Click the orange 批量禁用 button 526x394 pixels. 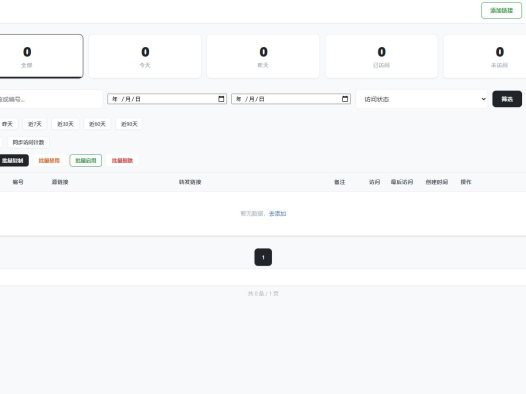tap(49, 161)
